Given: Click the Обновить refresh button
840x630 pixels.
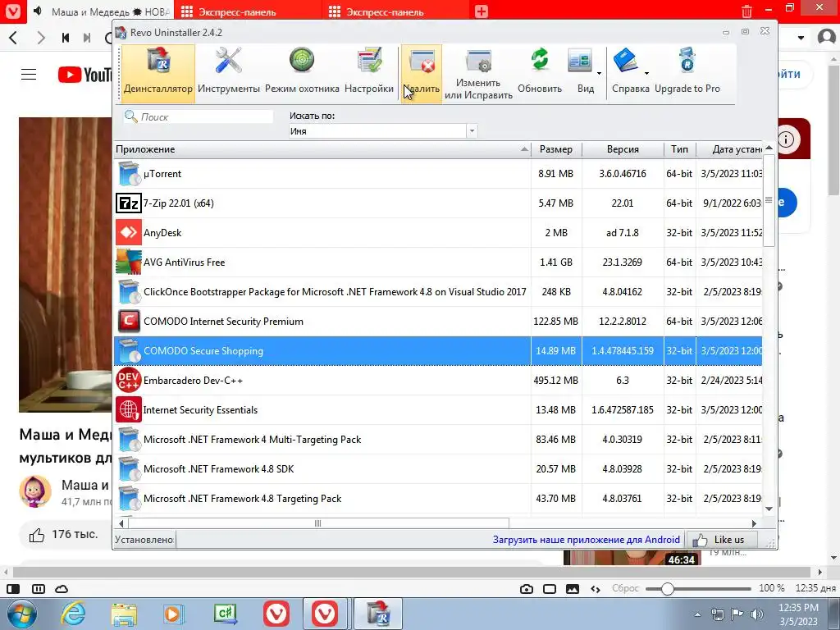Looking at the screenshot, I should (x=540, y=72).
